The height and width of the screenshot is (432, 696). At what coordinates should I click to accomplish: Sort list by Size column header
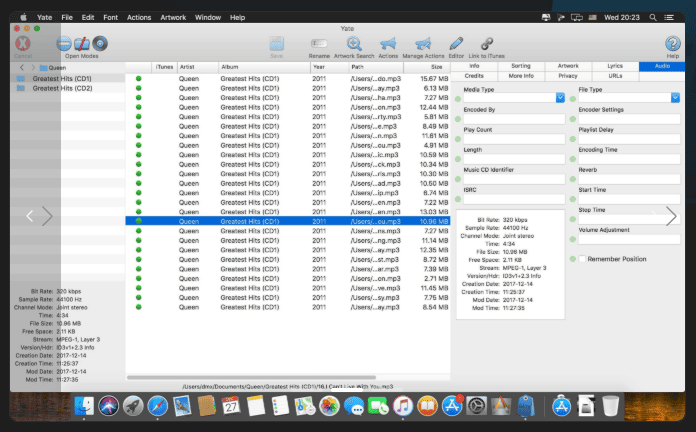pos(427,67)
